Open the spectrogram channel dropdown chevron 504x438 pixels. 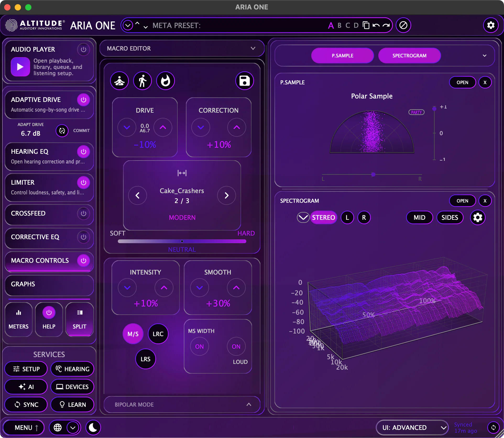pyautogui.click(x=303, y=217)
